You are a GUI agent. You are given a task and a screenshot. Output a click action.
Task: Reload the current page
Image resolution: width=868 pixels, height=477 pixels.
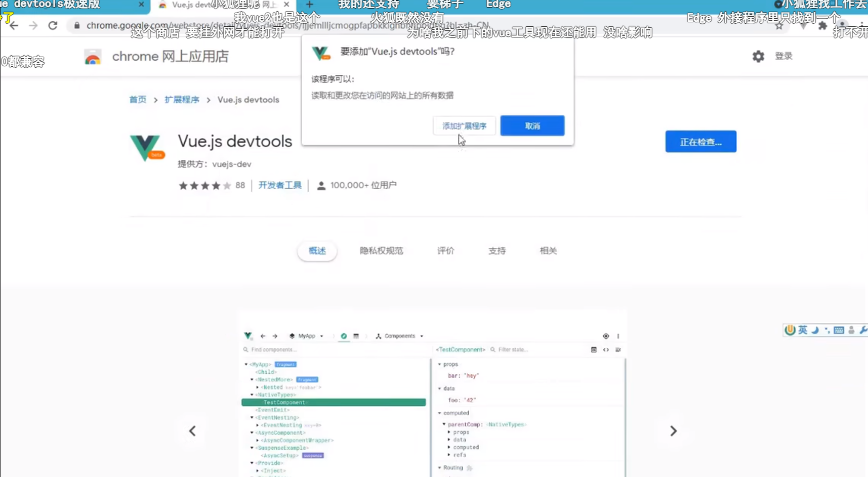[53, 25]
